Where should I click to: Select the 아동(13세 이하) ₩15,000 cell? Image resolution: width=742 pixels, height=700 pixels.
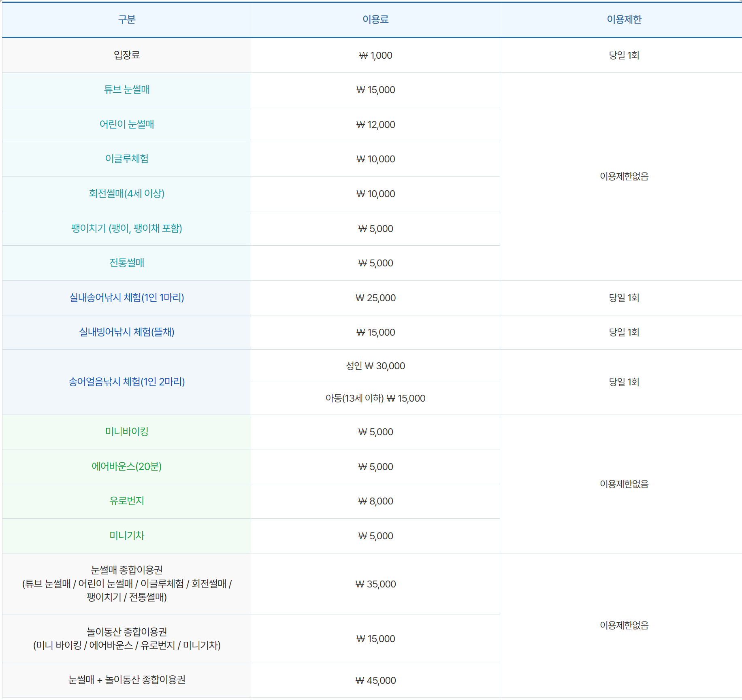click(375, 398)
